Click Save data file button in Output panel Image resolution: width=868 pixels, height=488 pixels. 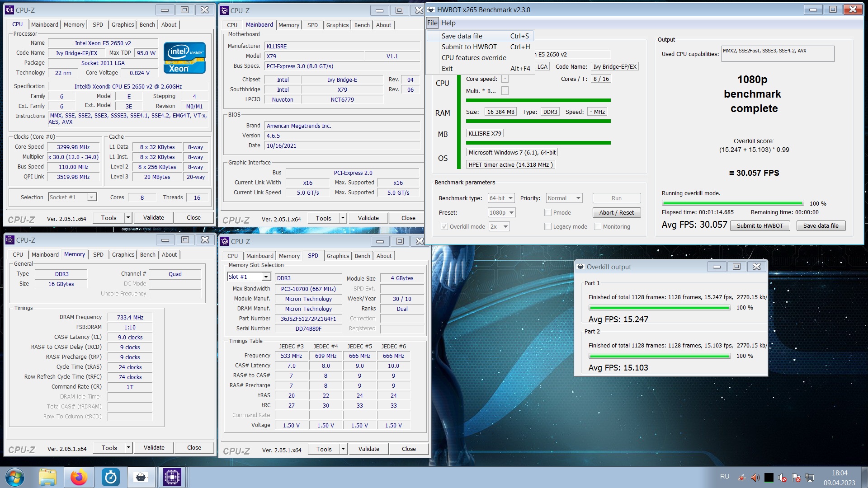click(821, 226)
